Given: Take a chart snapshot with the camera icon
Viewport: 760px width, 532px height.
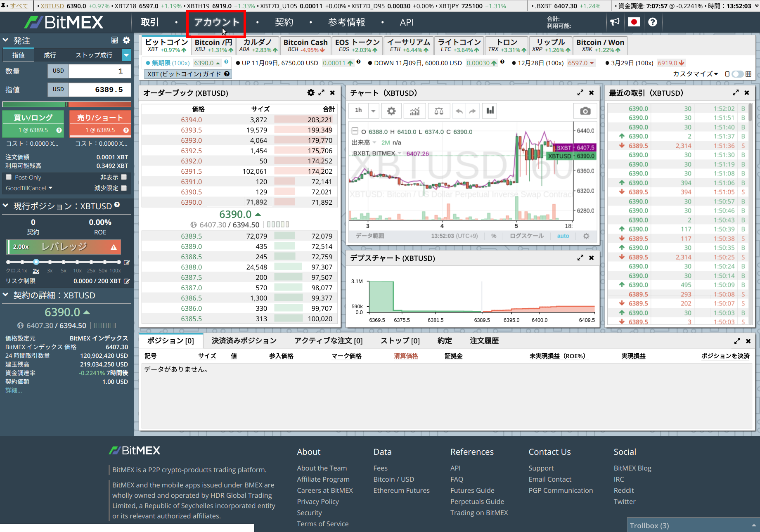Looking at the screenshot, I should tap(585, 111).
